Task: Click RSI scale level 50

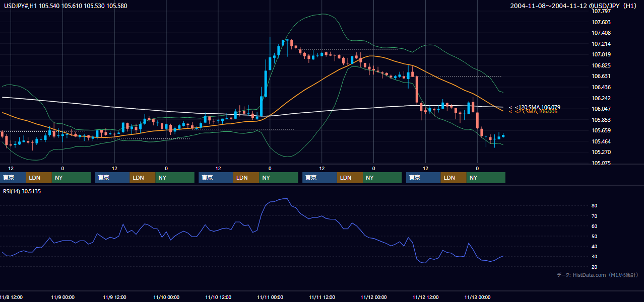Action: point(595,236)
